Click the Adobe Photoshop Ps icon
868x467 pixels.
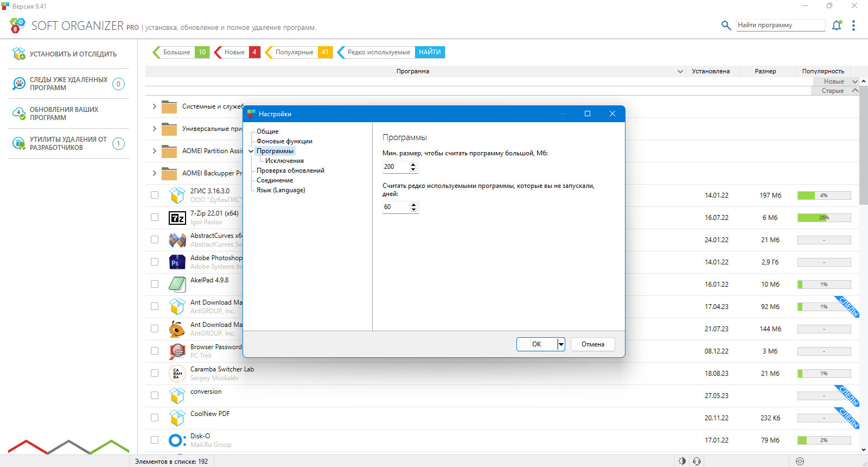pyautogui.click(x=177, y=262)
